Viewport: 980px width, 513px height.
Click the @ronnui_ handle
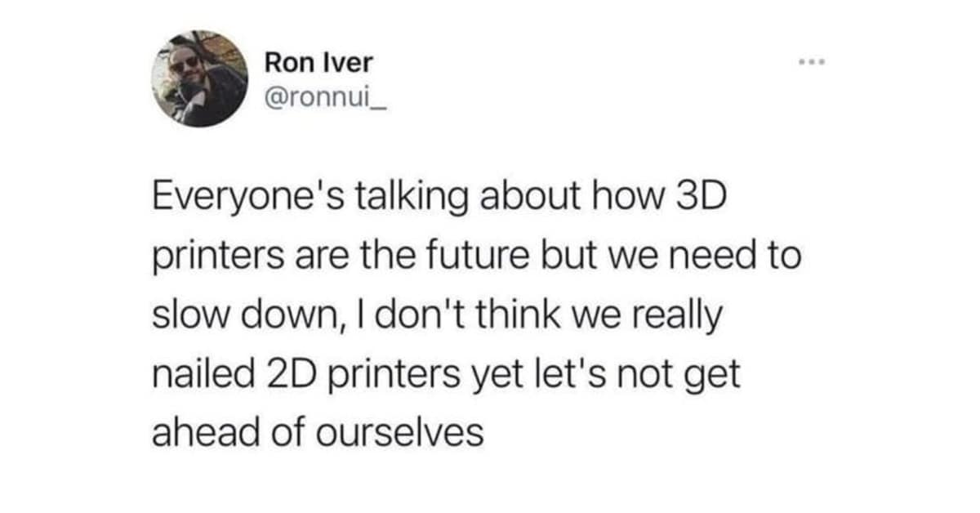(x=318, y=95)
